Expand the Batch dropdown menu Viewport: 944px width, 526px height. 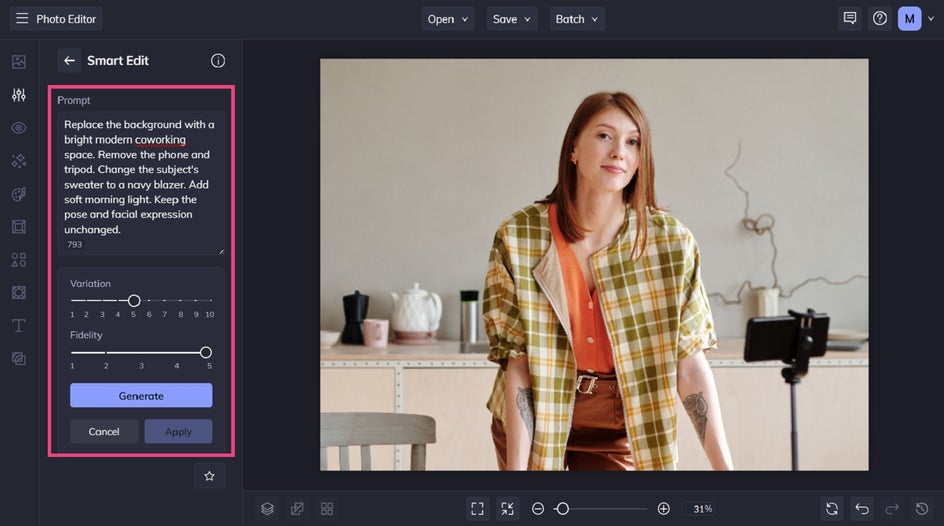click(x=577, y=19)
